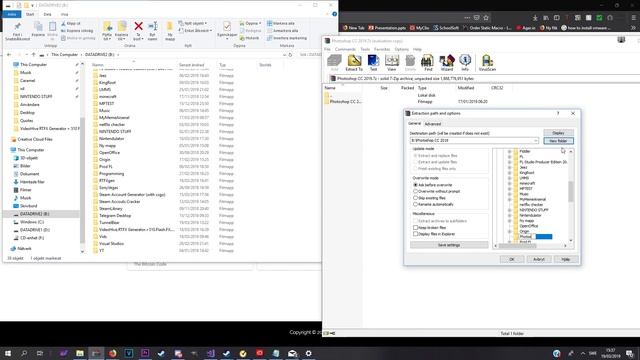Click the Explorer back arrow
Viewport: 640px width, 360px height.
pos(9,54)
